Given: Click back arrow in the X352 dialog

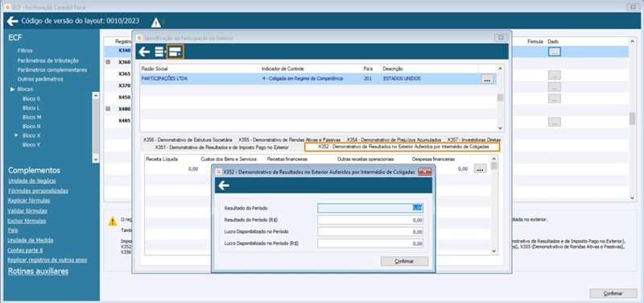Looking at the screenshot, I should coord(224,186).
